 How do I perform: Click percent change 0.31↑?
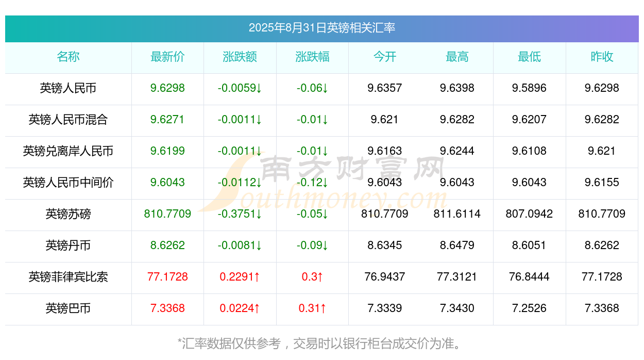[312, 308]
